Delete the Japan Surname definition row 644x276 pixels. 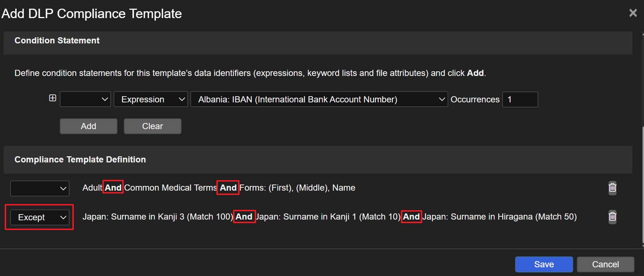[612, 217]
